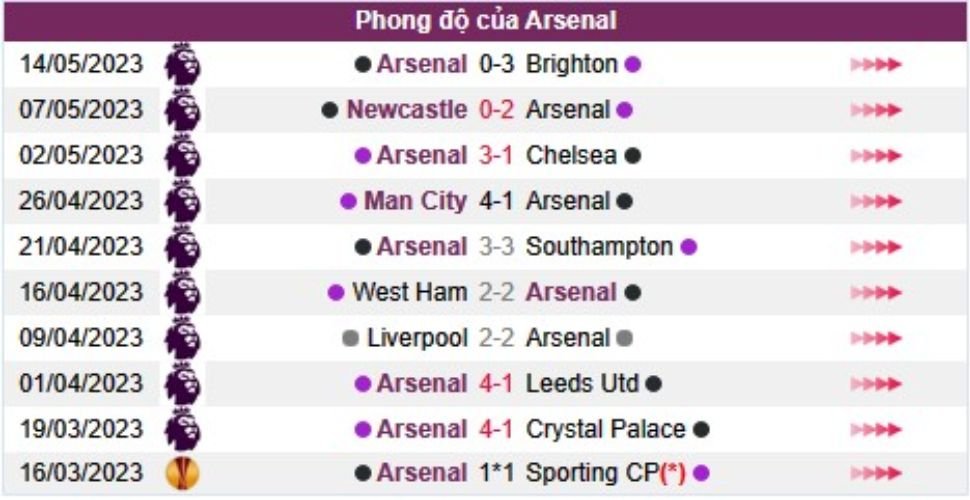Click the 0-2 score at Newcastle

[496, 110]
